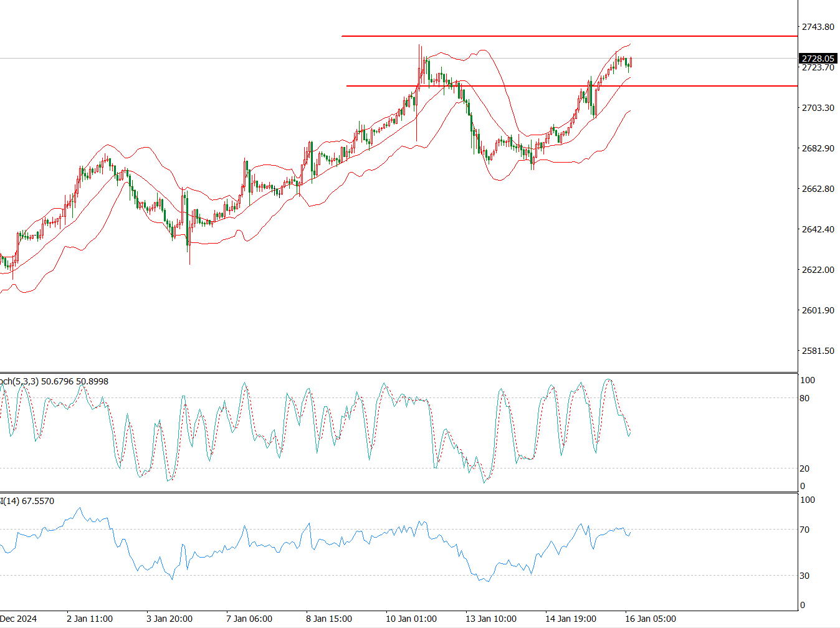Image resolution: width=840 pixels, height=628 pixels.
Task: Click the 2581.50 price axis label
Action: [818, 351]
